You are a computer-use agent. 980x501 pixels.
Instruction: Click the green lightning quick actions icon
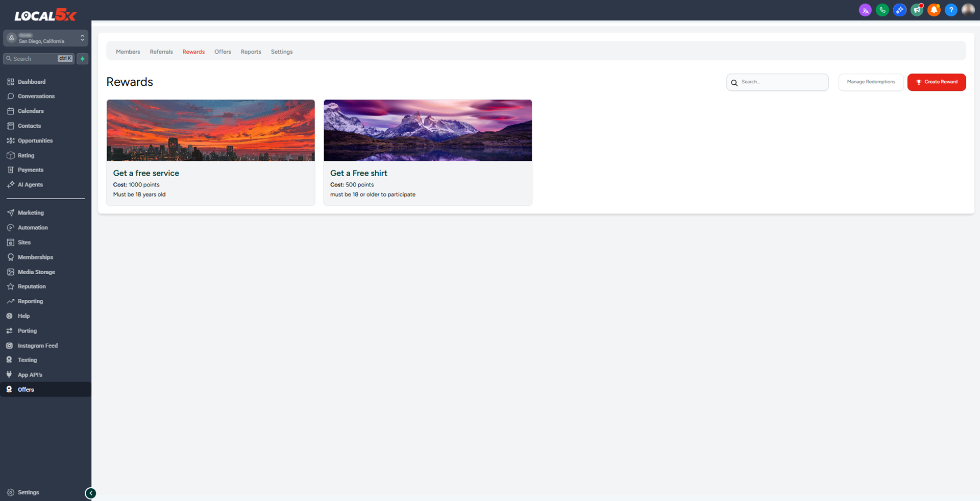click(x=82, y=59)
